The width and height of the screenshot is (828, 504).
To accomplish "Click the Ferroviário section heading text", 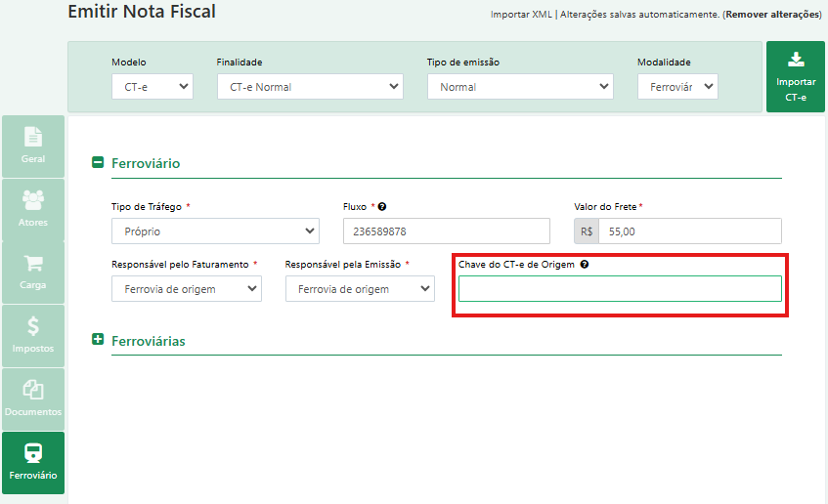I will tap(146, 163).
